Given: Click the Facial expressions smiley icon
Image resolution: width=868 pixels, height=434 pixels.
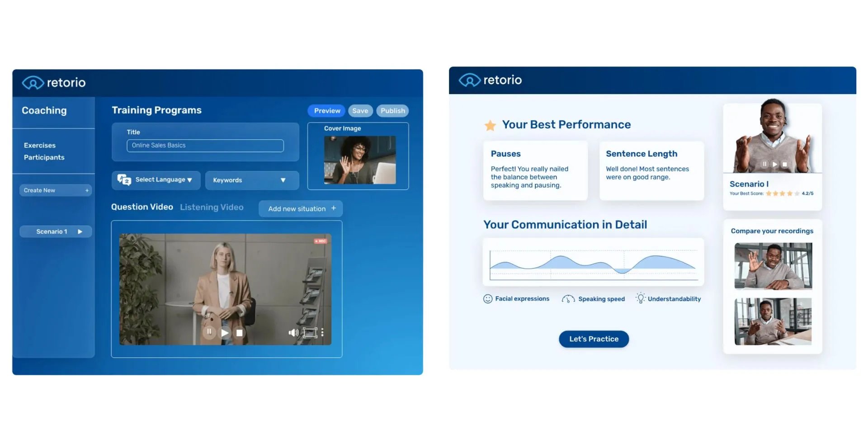Looking at the screenshot, I should [x=487, y=299].
